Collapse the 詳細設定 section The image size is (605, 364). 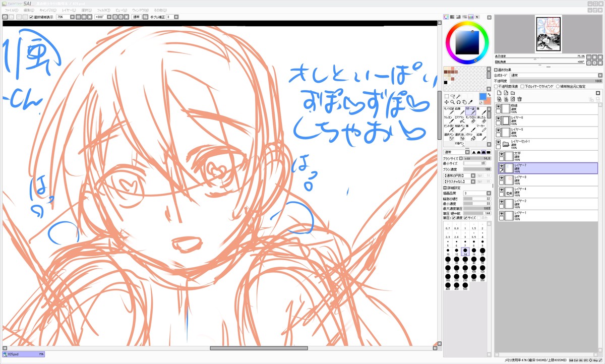445,188
